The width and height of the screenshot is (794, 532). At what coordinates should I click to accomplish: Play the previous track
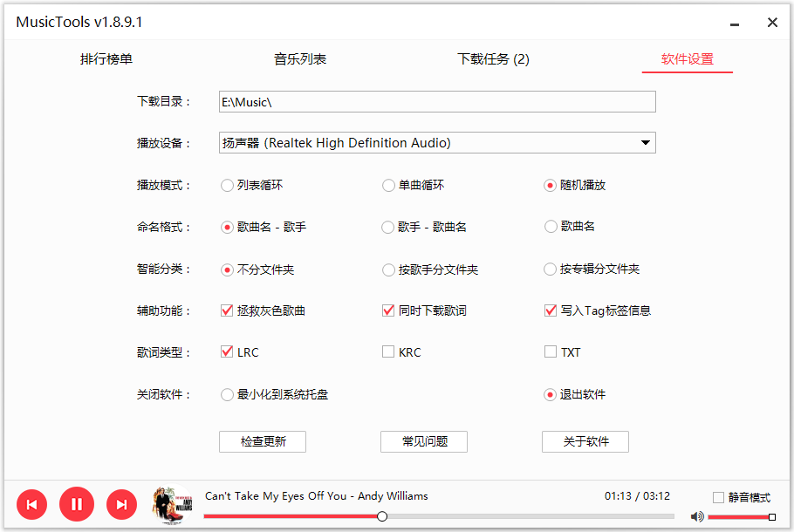31,504
